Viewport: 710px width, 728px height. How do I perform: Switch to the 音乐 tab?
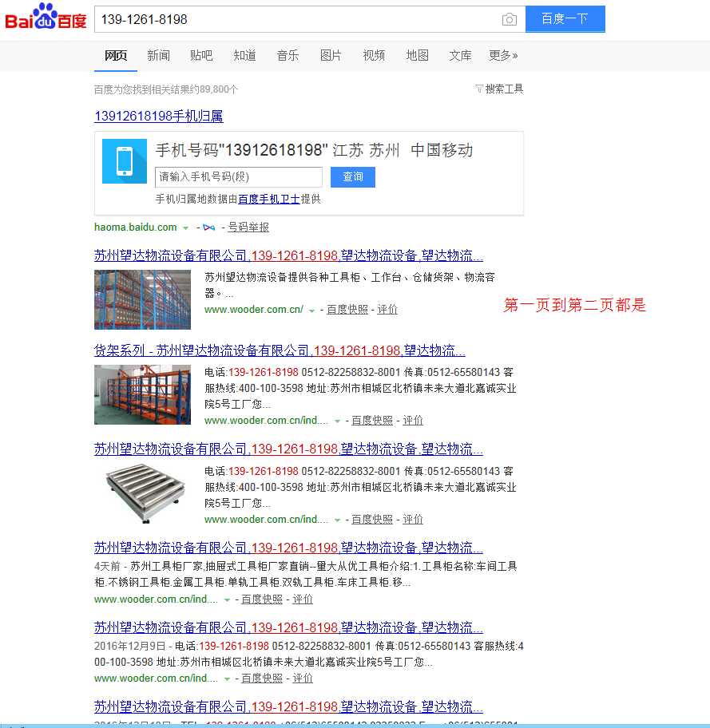[x=288, y=56]
